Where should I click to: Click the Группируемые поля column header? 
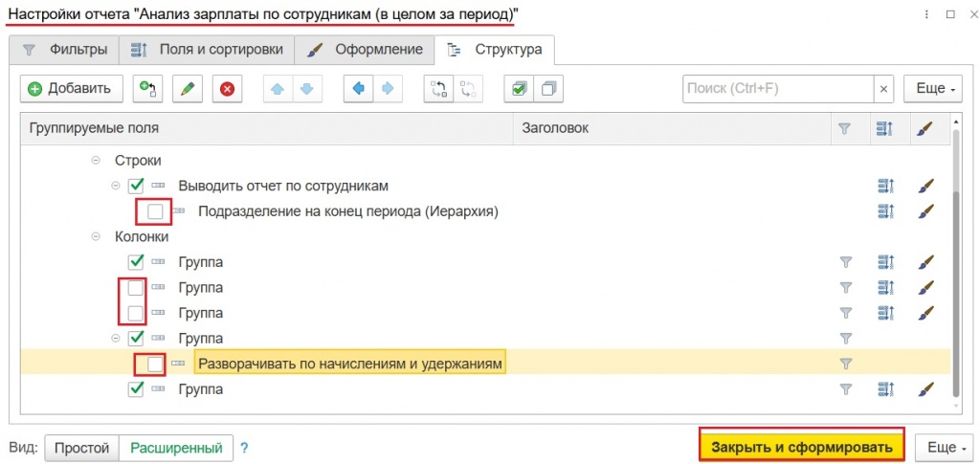[x=267, y=128]
